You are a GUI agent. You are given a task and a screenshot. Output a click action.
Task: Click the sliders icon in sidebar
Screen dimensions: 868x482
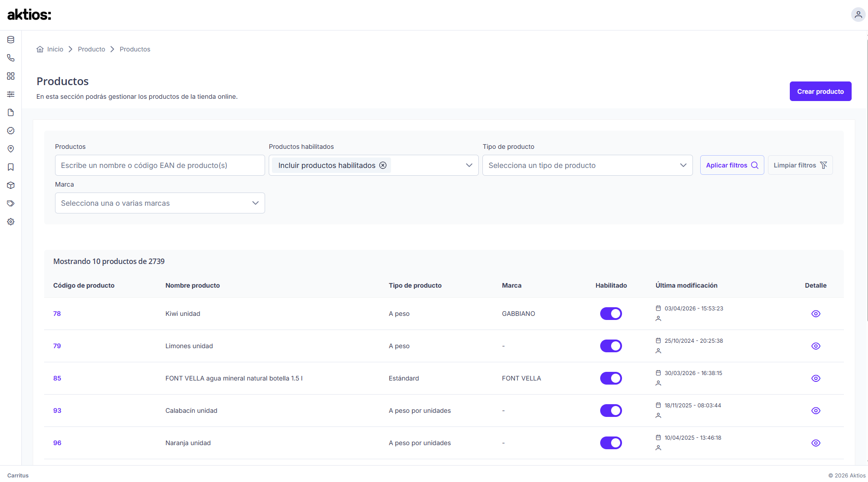click(11, 94)
